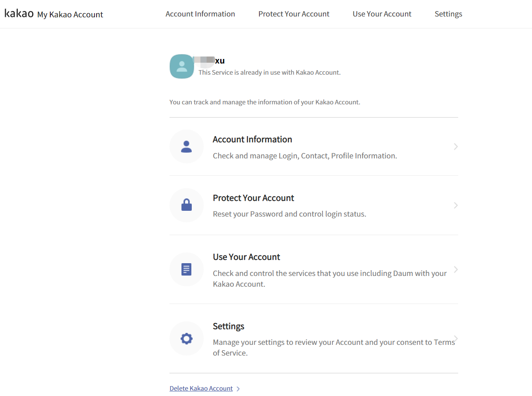This screenshot has height=396, width=532.
Task: Click the gear icon for Settings
Action: [186, 339]
